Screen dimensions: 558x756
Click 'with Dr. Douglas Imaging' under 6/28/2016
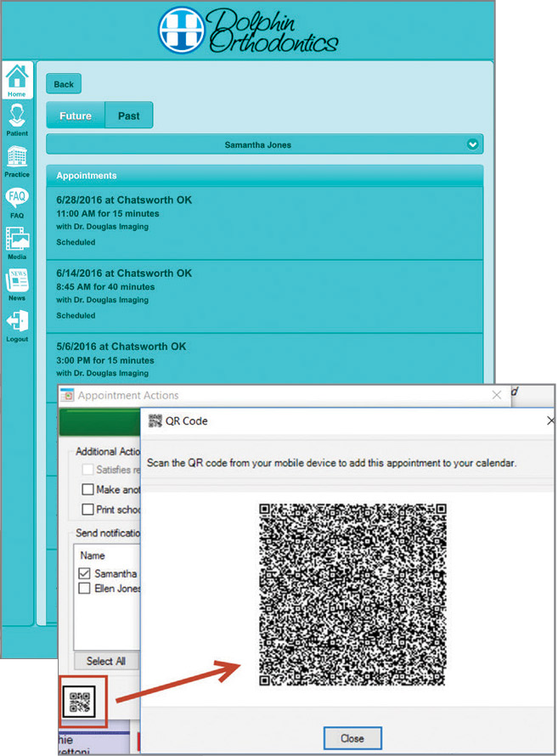pyautogui.click(x=102, y=227)
